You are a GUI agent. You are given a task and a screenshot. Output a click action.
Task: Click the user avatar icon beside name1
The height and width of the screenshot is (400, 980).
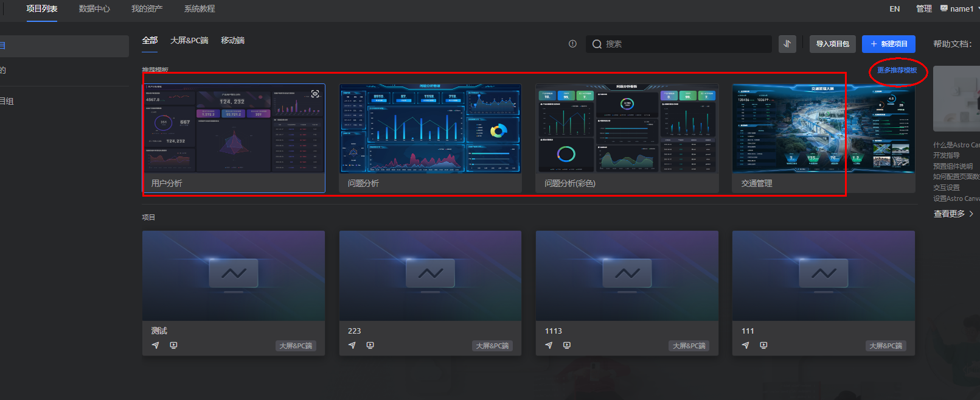pos(944,9)
